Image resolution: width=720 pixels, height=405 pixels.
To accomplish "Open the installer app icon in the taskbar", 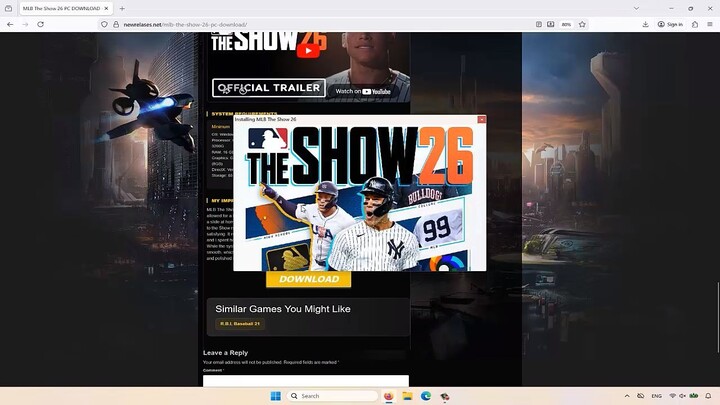I will coord(444,396).
